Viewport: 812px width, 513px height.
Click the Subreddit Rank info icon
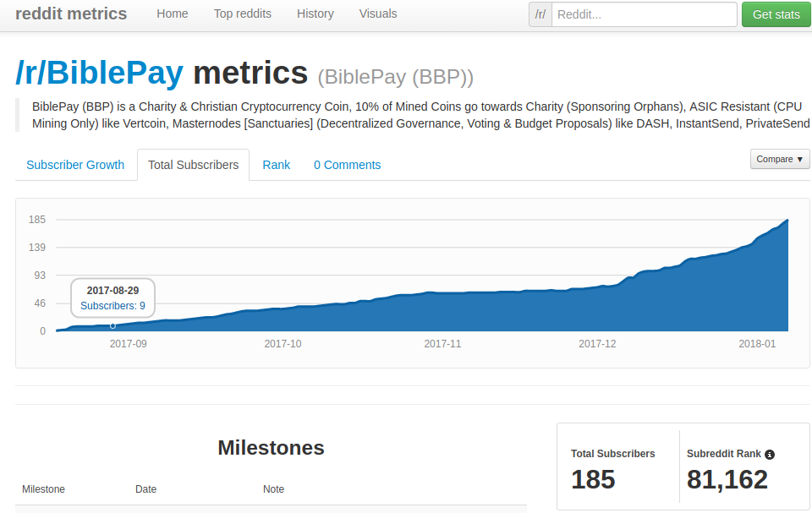(x=770, y=455)
